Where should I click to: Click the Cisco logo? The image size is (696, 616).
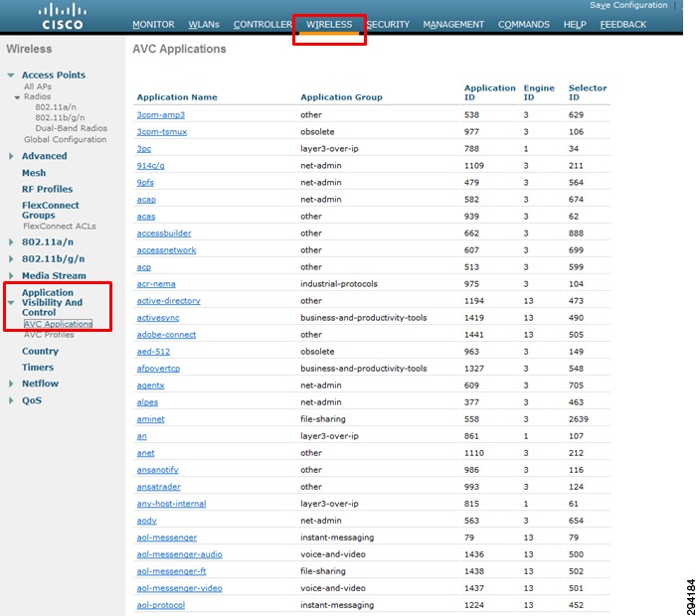[x=62, y=17]
